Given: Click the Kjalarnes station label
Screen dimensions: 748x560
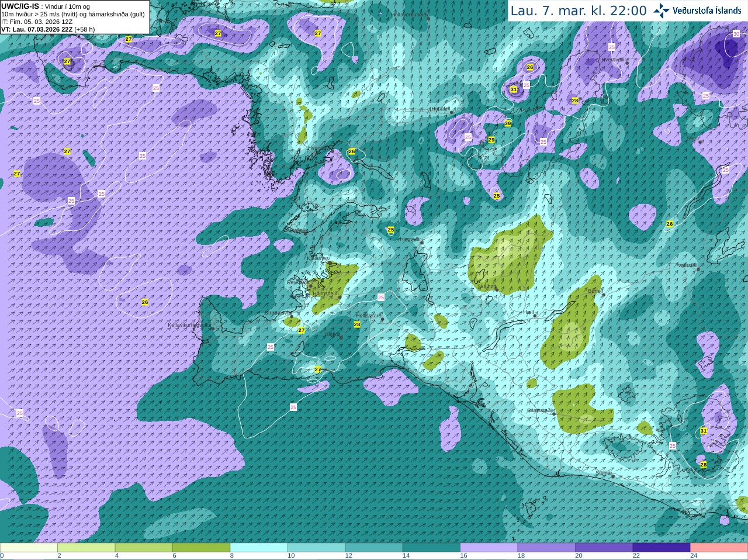Looking at the screenshot, I should (x=319, y=258).
